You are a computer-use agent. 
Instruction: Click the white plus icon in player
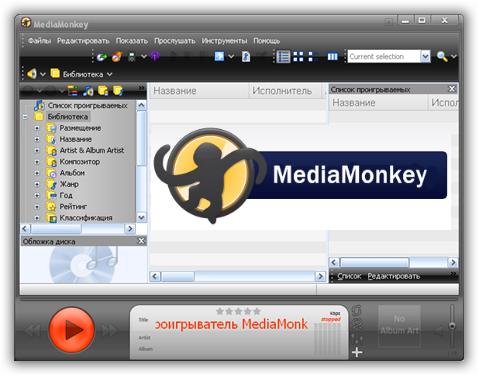coord(357,352)
